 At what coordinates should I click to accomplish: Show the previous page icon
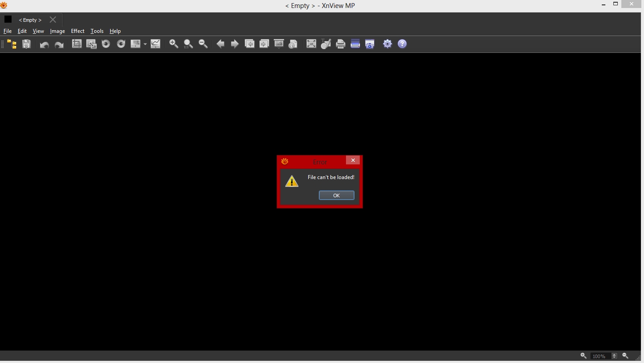[x=250, y=44]
